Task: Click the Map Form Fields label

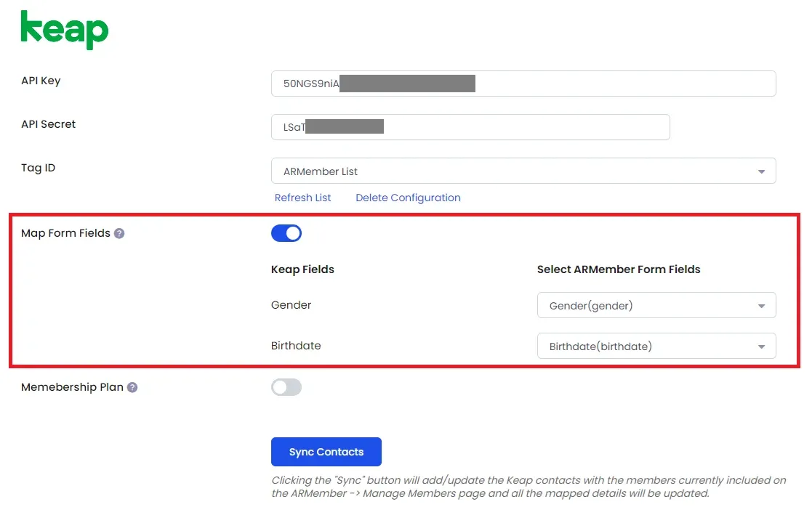Action: coord(65,233)
